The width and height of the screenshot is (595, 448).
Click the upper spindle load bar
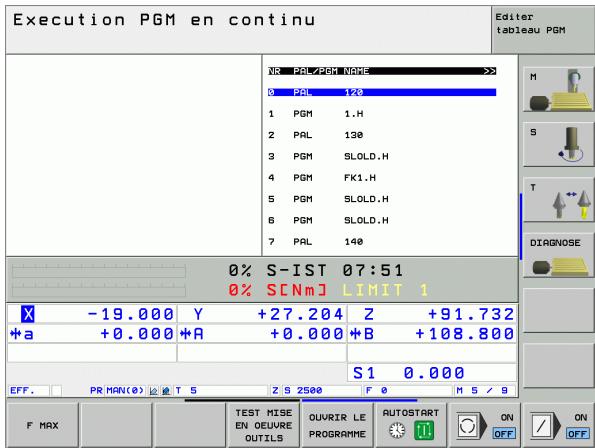99,271
